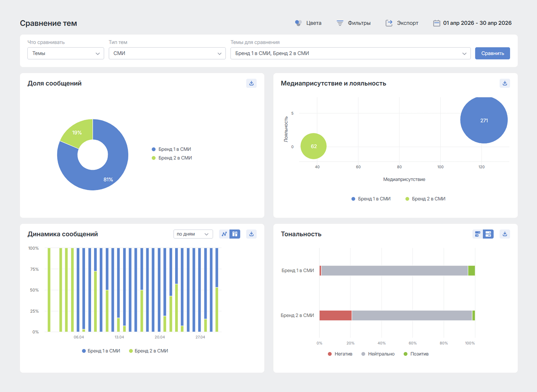Open the Что сравнивать dropdown

click(x=66, y=53)
